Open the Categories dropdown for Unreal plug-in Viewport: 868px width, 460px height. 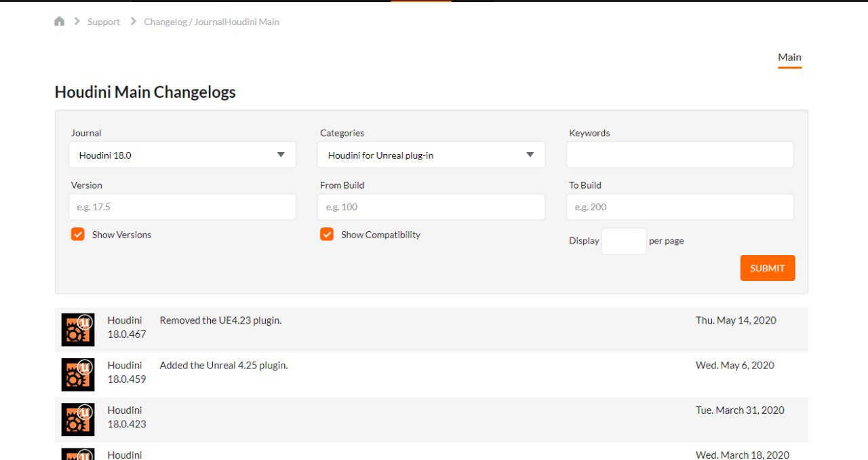[x=431, y=155]
